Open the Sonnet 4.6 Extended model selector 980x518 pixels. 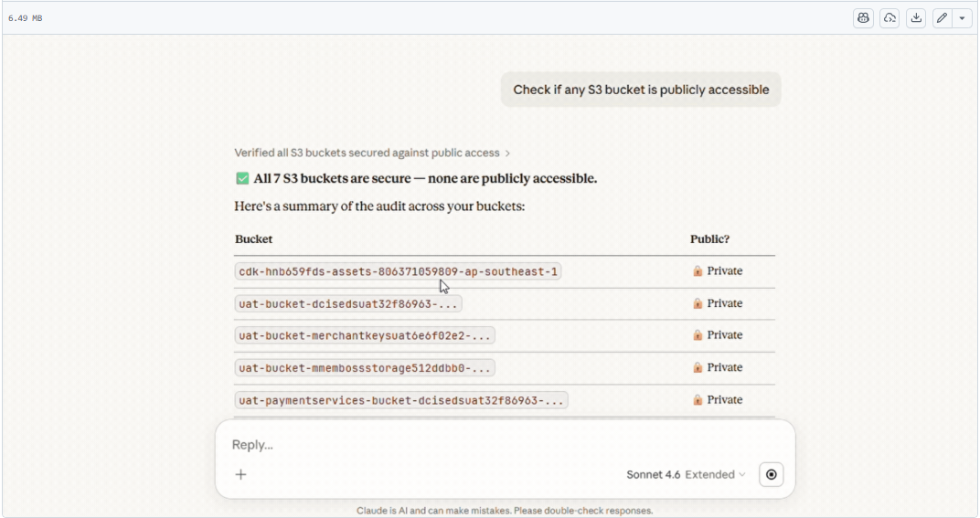(686, 474)
